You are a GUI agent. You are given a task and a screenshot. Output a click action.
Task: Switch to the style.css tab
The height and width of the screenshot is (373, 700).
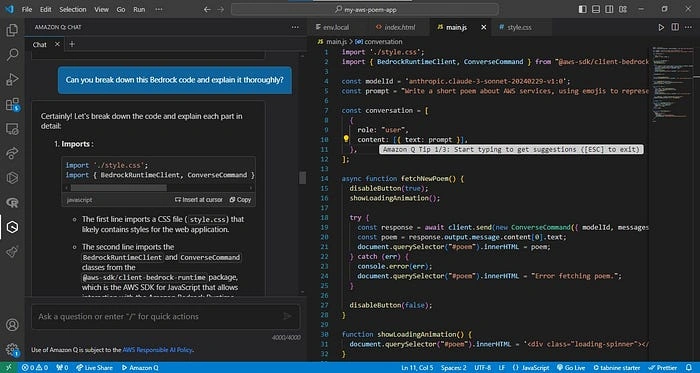520,27
